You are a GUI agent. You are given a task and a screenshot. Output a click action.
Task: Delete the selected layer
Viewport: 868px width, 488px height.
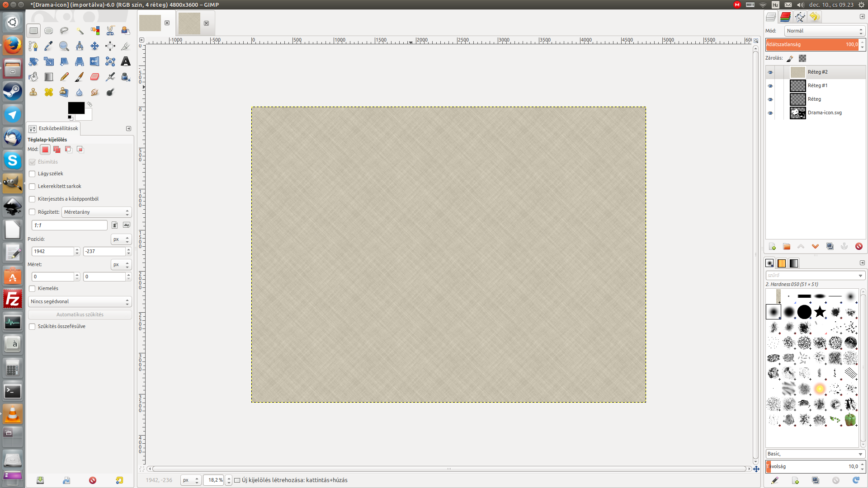coord(859,246)
